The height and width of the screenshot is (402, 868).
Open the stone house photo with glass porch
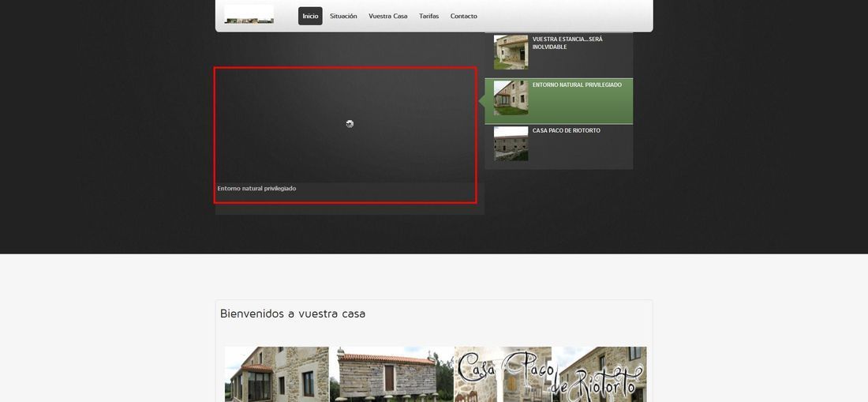[277, 374]
